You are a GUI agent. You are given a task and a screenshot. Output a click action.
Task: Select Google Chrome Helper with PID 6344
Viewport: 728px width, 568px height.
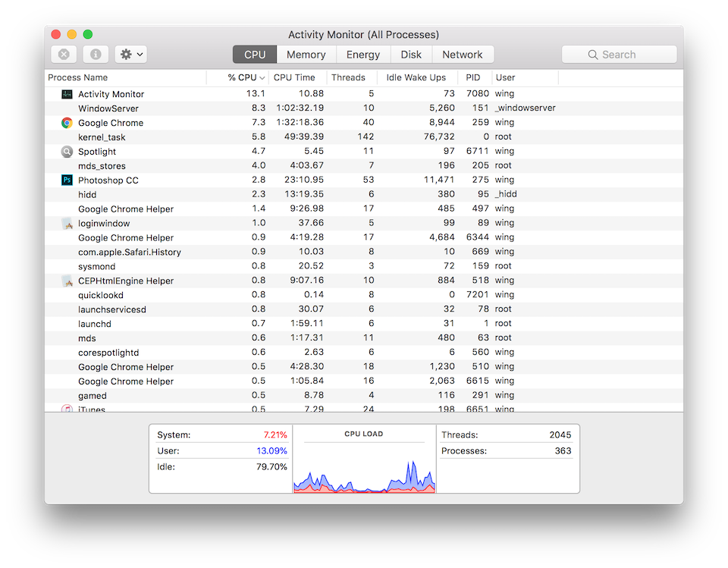click(364, 238)
